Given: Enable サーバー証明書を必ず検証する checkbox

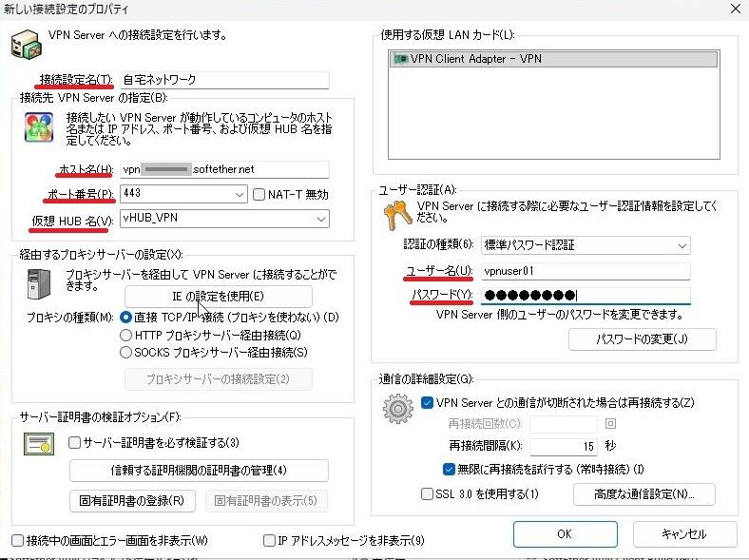Looking at the screenshot, I should coord(74,442).
